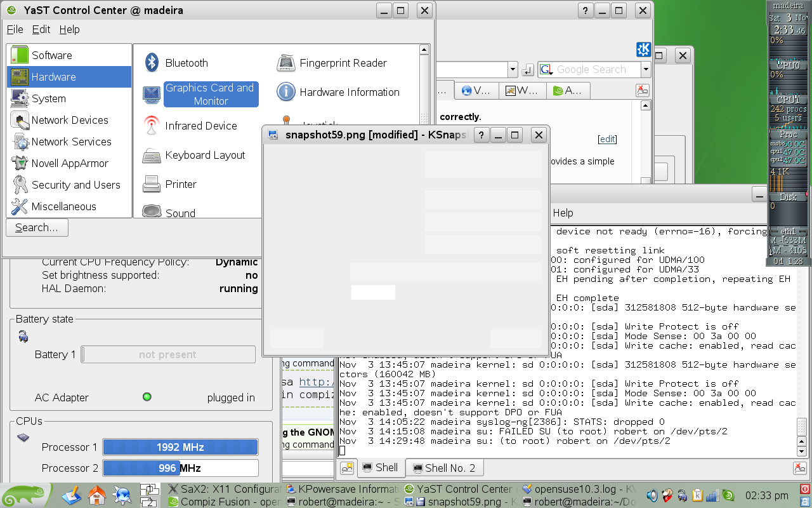Screen dimensions: 812x508
Task: Click the Hardware Information icon
Action: click(286, 92)
